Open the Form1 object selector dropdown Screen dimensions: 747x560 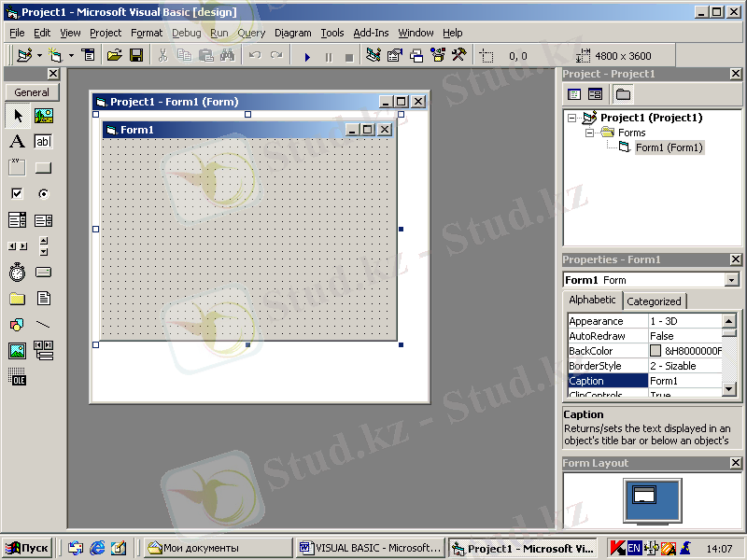(732, 280)
